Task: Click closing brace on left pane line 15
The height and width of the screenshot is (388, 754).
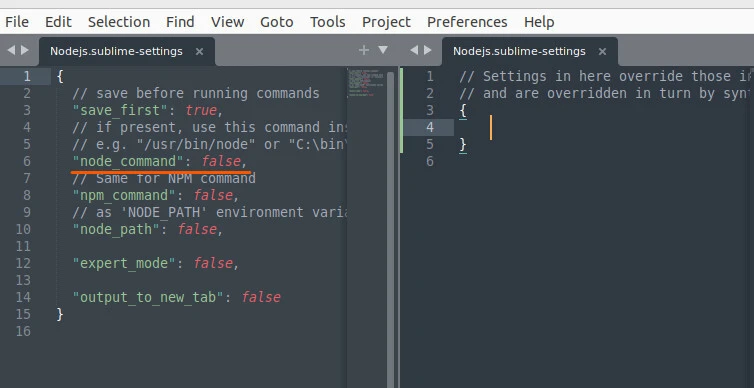Action: [60, 314]
